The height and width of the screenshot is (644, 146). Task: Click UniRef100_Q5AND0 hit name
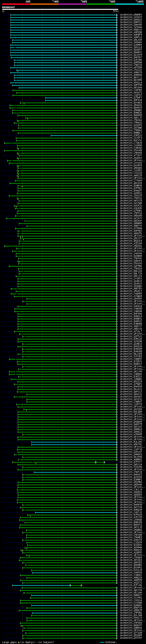131,110
